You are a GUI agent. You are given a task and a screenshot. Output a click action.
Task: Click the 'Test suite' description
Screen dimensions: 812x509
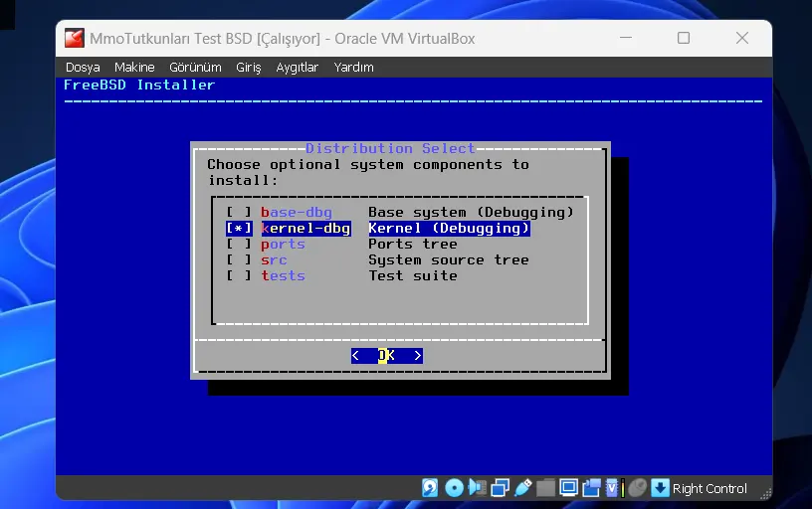[413, 275]
